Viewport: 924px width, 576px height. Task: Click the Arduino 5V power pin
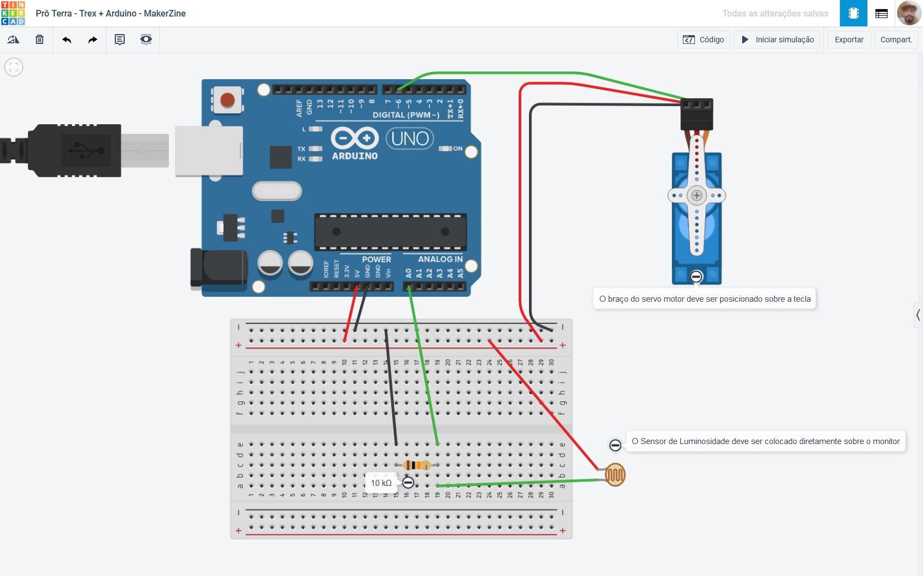click(x=357, y=286)
